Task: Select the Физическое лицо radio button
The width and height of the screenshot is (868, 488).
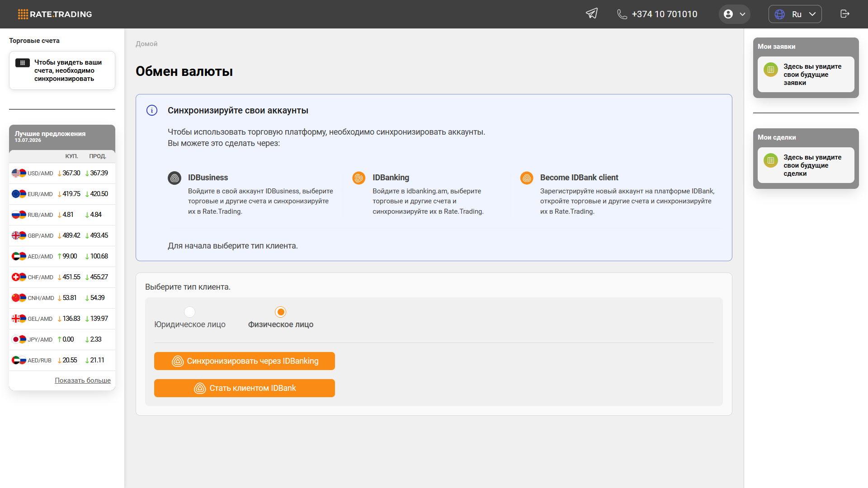Action: tap(281, 312)
